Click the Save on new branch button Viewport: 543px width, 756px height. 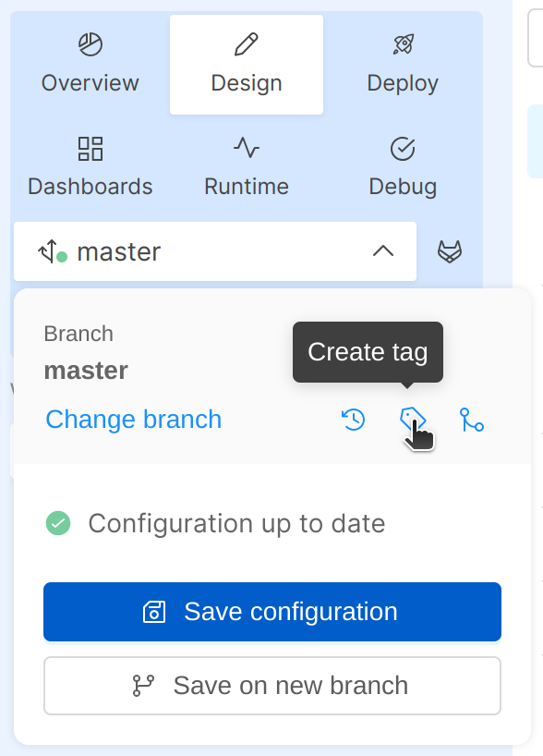pos(271,686)
